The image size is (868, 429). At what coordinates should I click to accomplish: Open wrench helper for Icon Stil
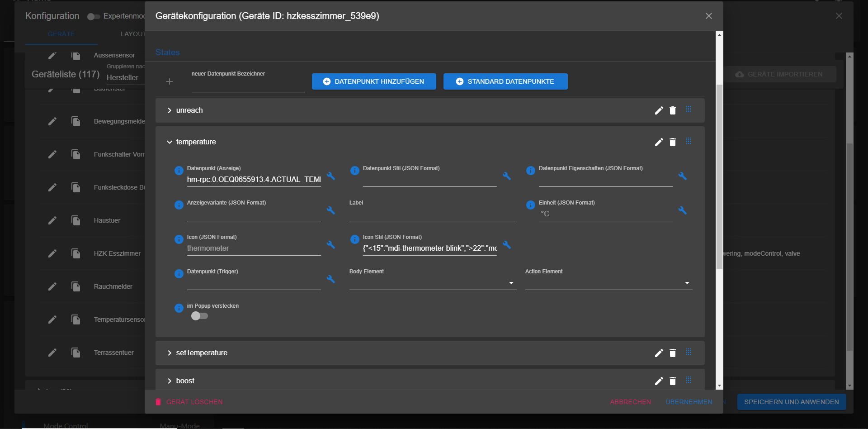(507, 245)
